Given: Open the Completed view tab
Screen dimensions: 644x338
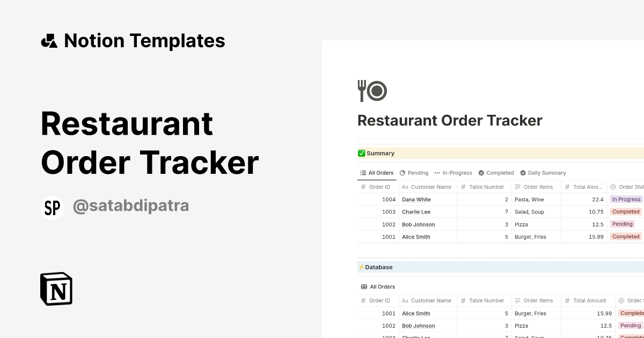Looking at the screenshot, I should (x=496, y=173).
